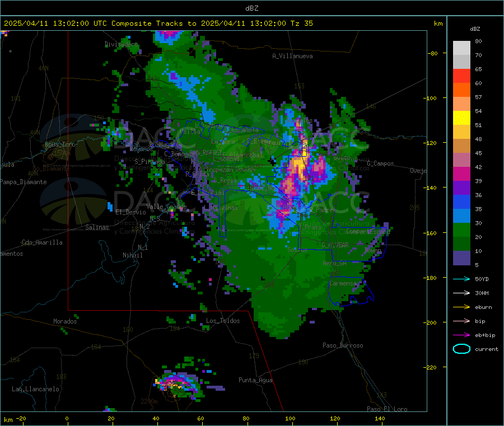Click the 'Paso El Loro' map label
Screen dimensions: 504x426
pyautogui.click(x=387, y=409)
